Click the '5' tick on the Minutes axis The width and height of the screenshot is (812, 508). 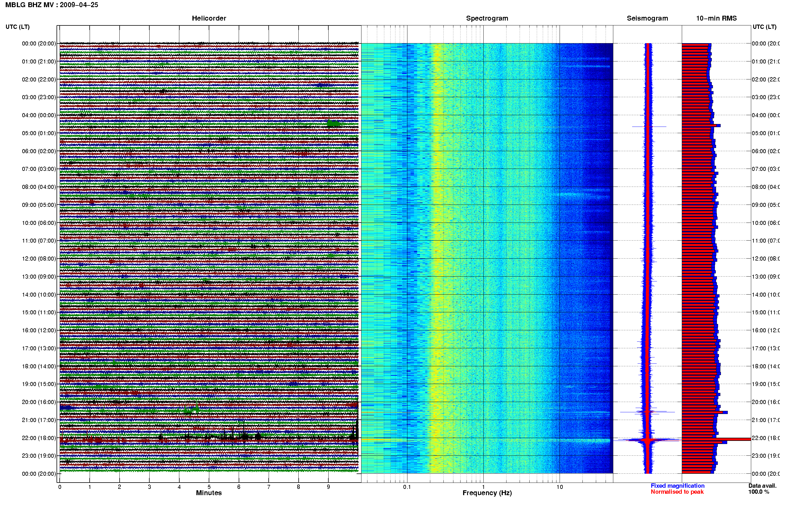(x=209, y=487)
